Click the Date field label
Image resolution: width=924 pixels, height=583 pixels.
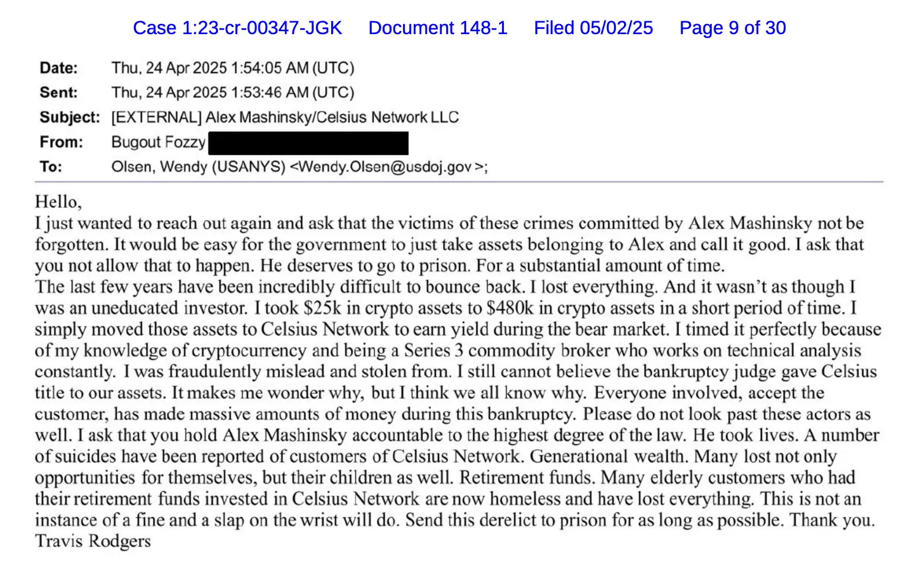pos(58,68)
